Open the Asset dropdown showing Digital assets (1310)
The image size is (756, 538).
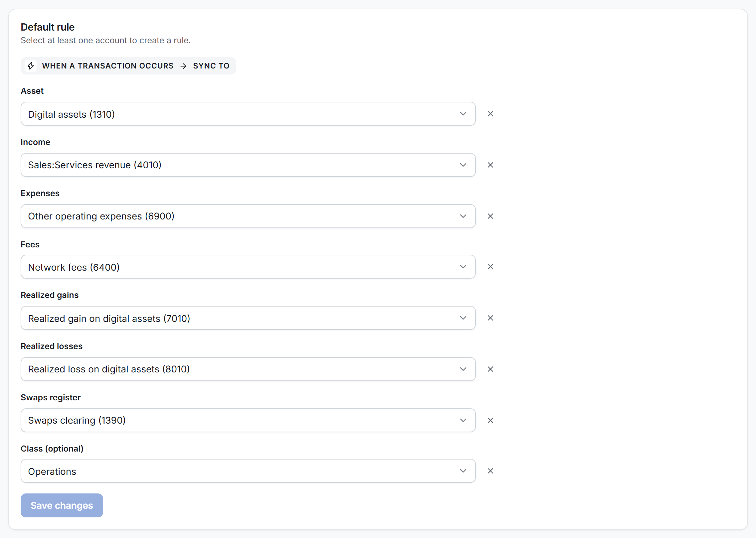point(248,114)
